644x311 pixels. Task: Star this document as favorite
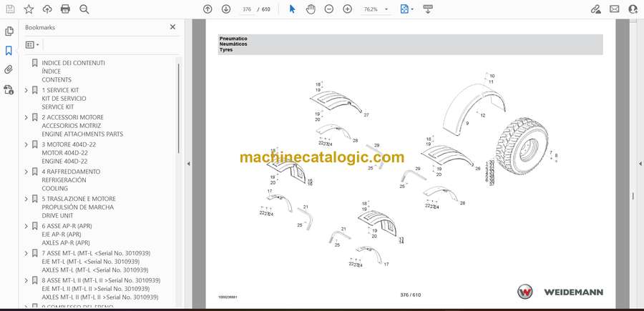[x=29, y=9]
